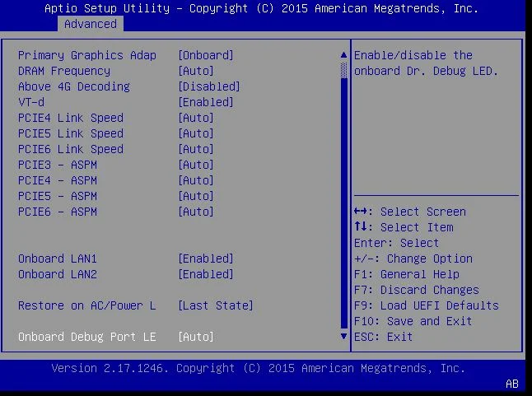Open PCIE6 Link Speed [Auto] option
This screenshot has width=532, height=396.
(x=196, y=149)
